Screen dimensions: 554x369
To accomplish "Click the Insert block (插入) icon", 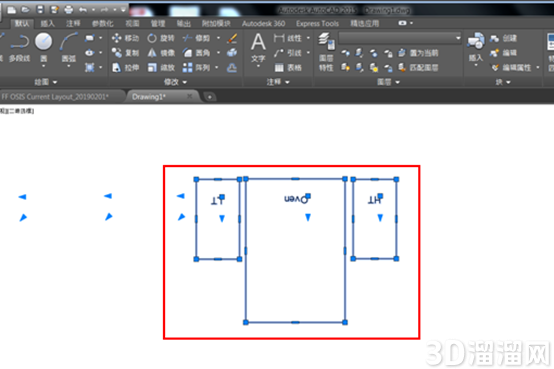I will pos(476,46).
